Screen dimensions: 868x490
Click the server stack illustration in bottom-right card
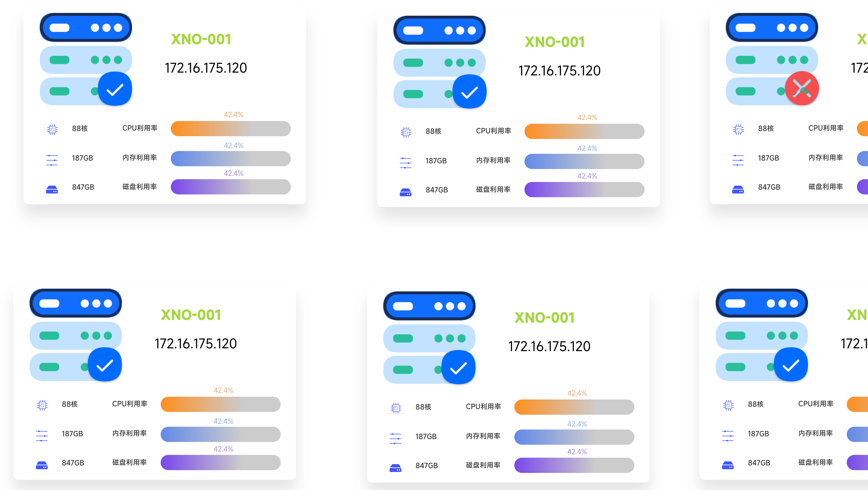(762, 335)
